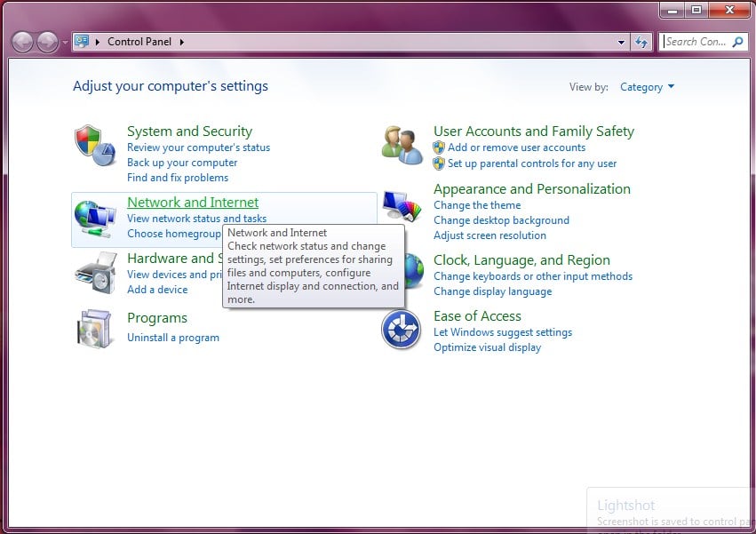Open the User Accounts people icon

tap(402, 145)
